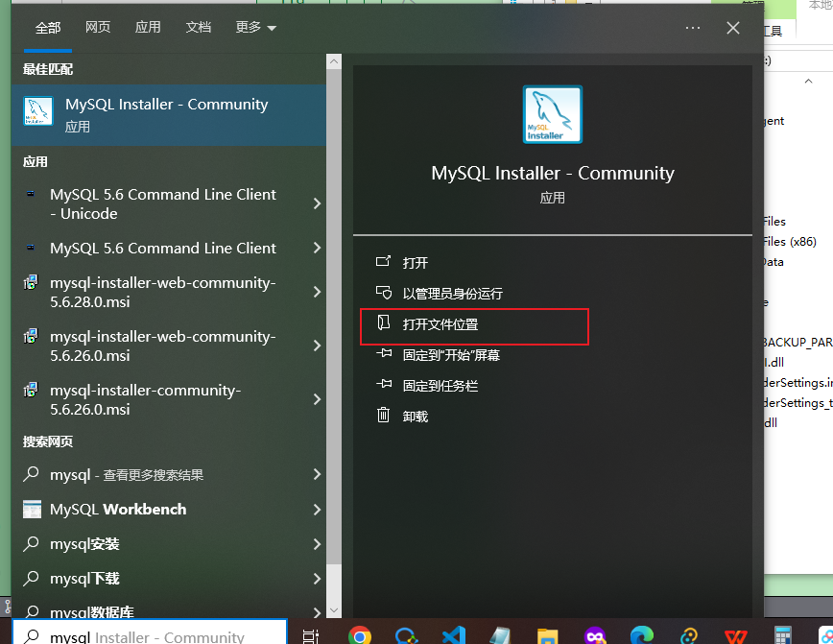Expand arrow for MySQL 5.6 Command Line Client
The height and width of the screenshot is (644, 833).
pyautogui.click(x=317, y=248)
